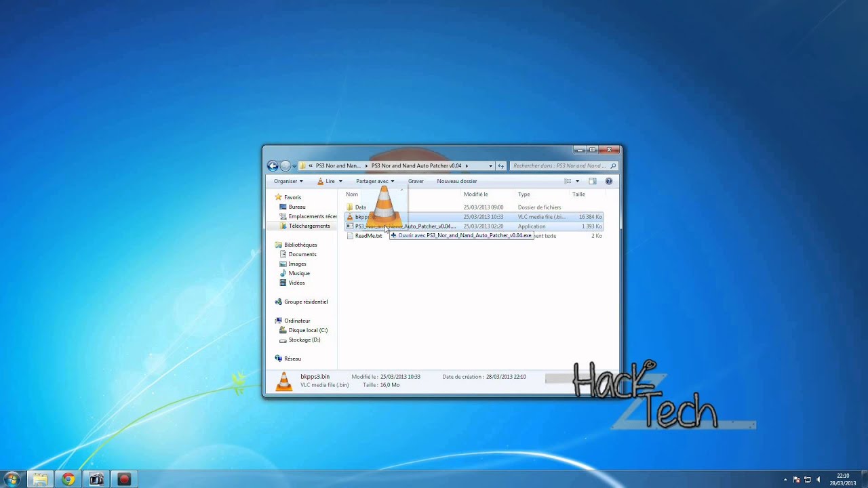Open Vidéos library
The image size is (868, 488).
pyautogui.click(x=296, y=283)
